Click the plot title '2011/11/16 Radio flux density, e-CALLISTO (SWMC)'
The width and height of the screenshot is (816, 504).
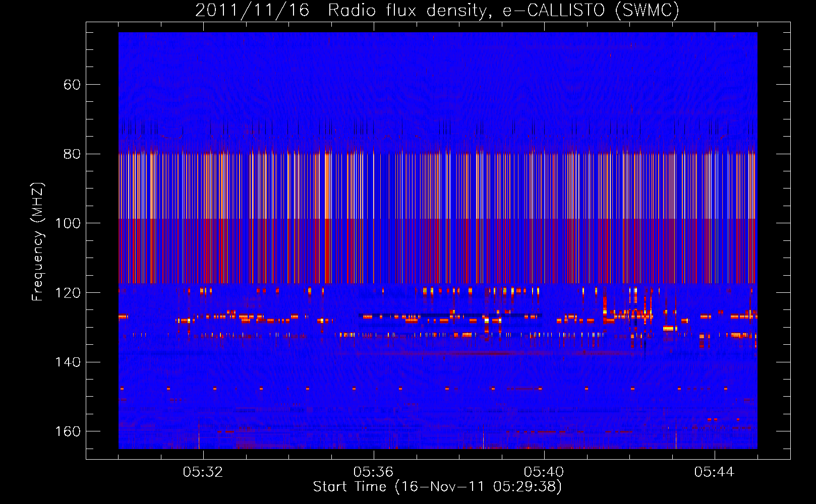437,10
